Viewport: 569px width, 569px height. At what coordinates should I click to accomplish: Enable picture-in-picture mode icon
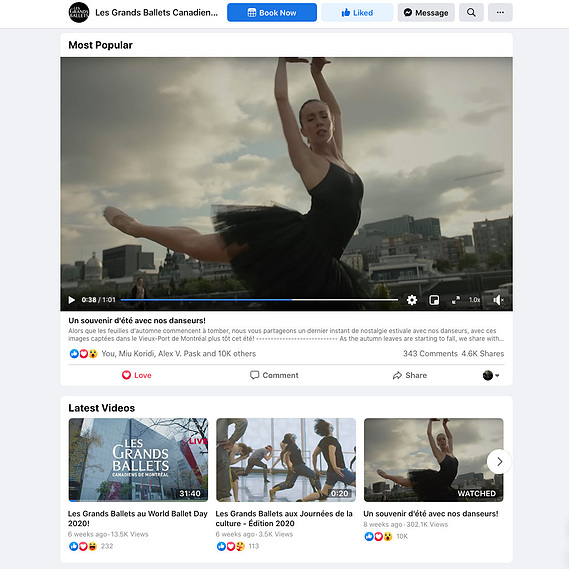click(434, 300)
